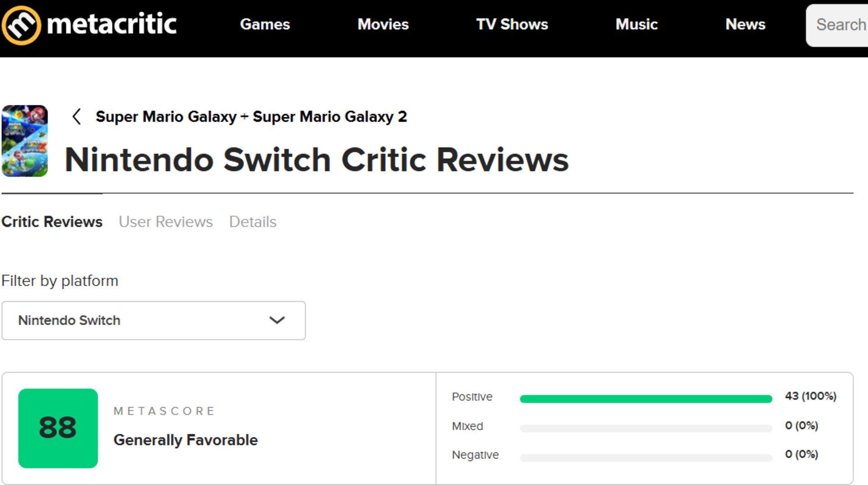Click the green Positive reviews bar

646,399
